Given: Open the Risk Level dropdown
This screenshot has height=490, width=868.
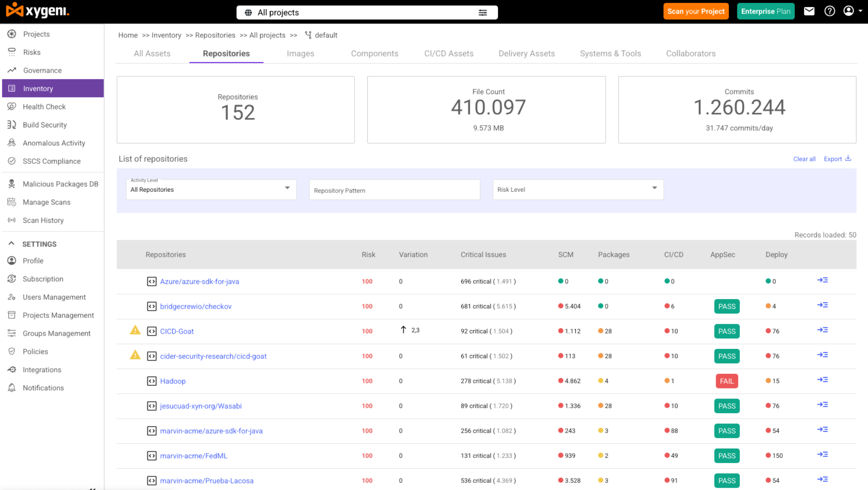Looking at the screenshot, I should (578, 189).
